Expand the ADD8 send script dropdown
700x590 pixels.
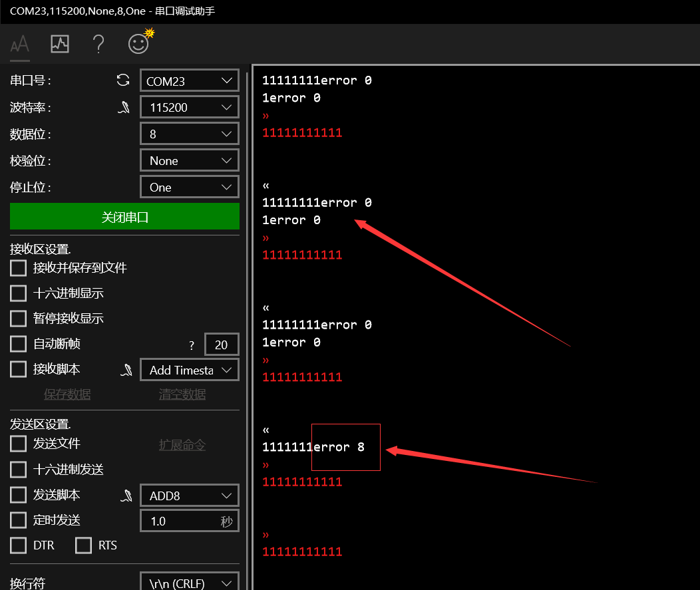pos(189,496)
